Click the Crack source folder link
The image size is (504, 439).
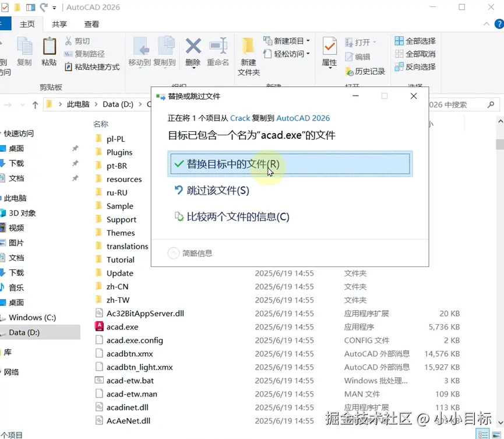pyautogui.click(x=240, y=118)
